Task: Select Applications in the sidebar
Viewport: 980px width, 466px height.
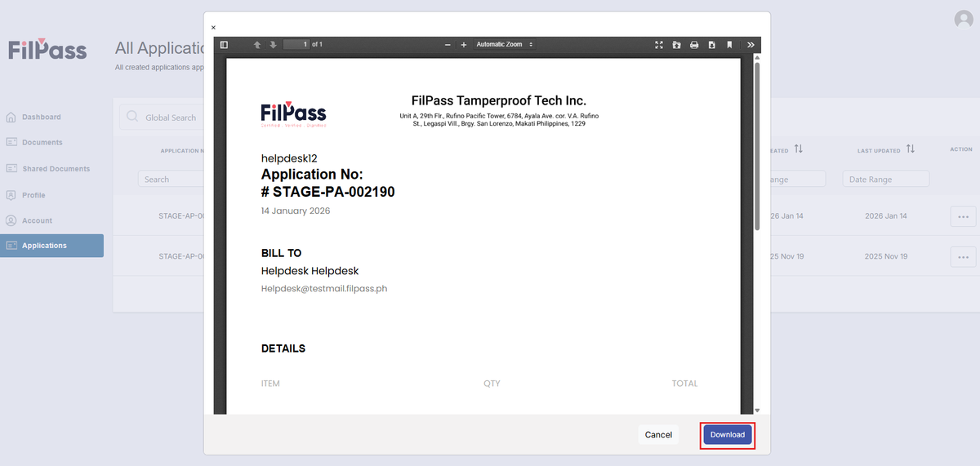Action: point(51,246)
